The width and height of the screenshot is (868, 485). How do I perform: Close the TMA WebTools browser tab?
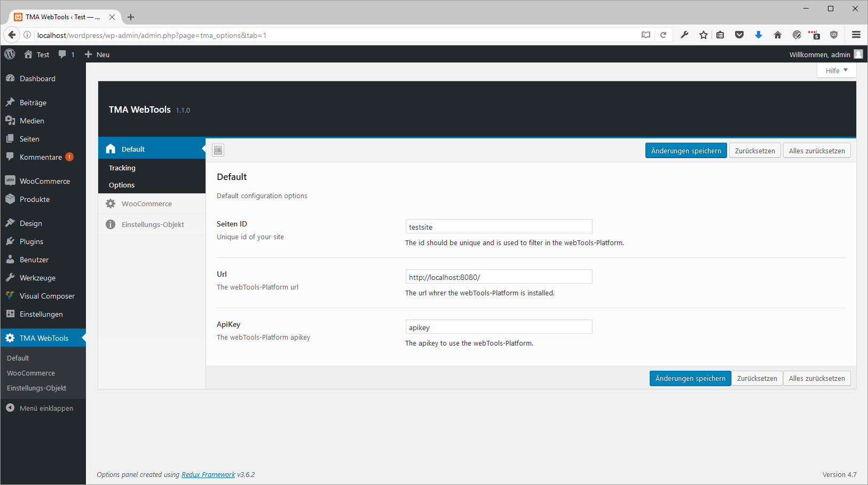[112, 17]
